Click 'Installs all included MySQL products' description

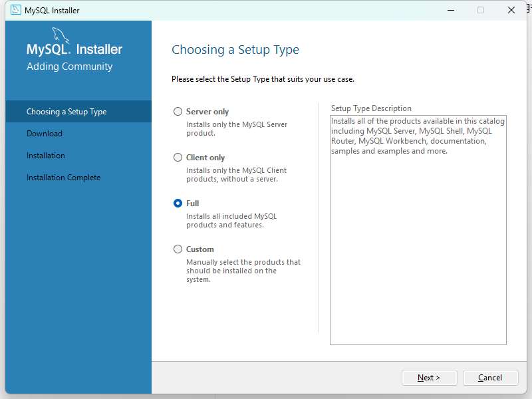231,221
